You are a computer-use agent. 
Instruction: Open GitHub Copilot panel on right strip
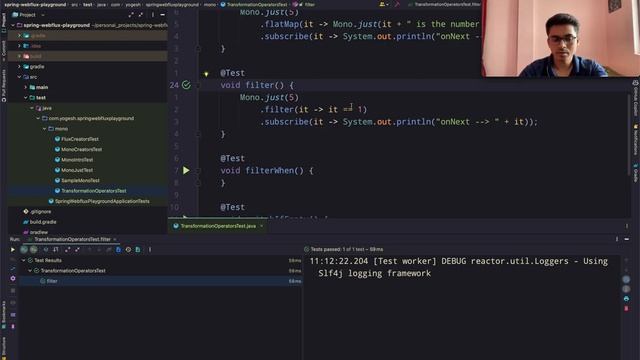636,98
